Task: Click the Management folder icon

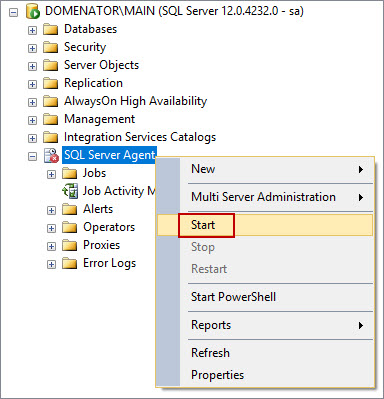Action: (x=51, y=119)
